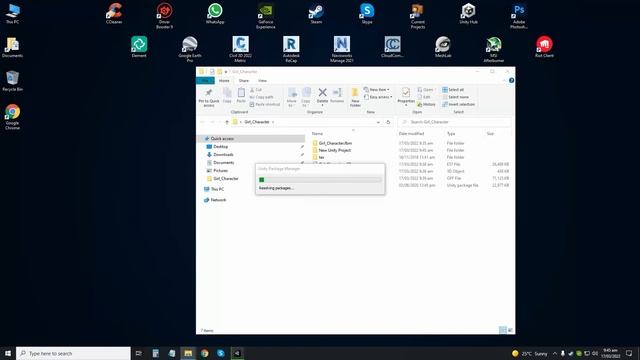Open the Adobe Photoshop desktop shortcut

pyautogui.click(x=519, y=16)
